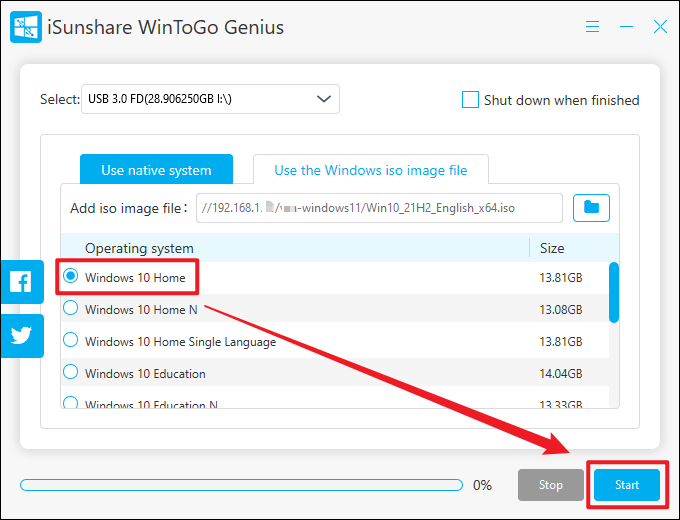The image size is (680, 520).
Task: Click the 14.04GB size value
Action: point(561,373)
